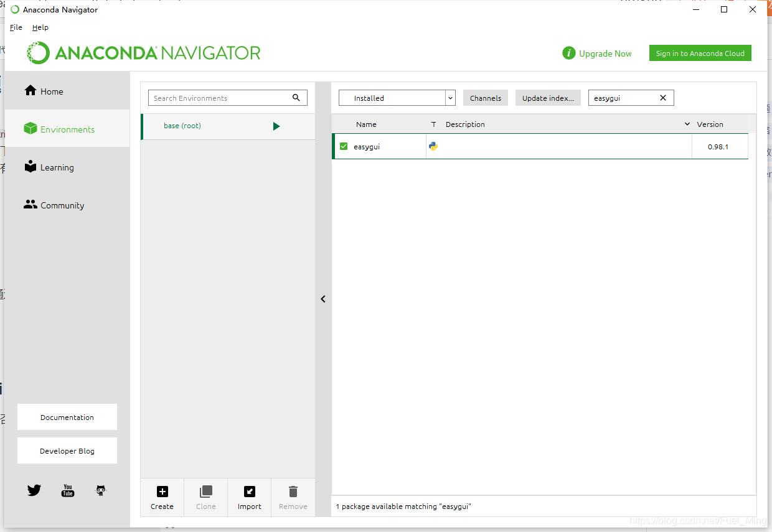The width and height of the screenshot is (772, 532).
Task: Click the Anaconda Navigator title bar icon
Action: point(15,9)
